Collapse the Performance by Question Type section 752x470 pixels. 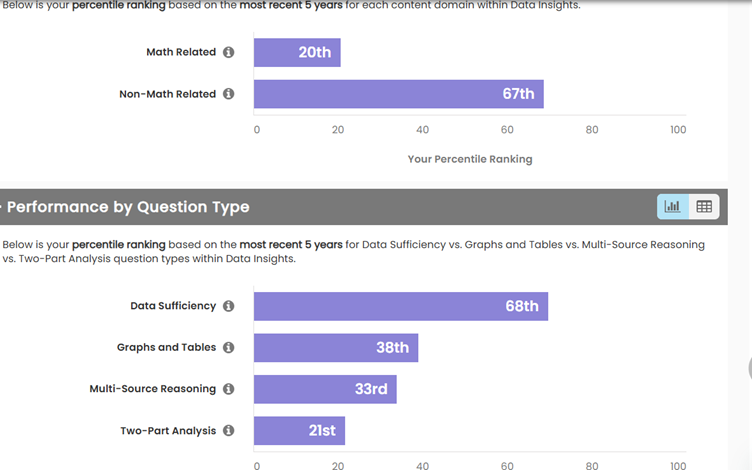pos(3,207)
